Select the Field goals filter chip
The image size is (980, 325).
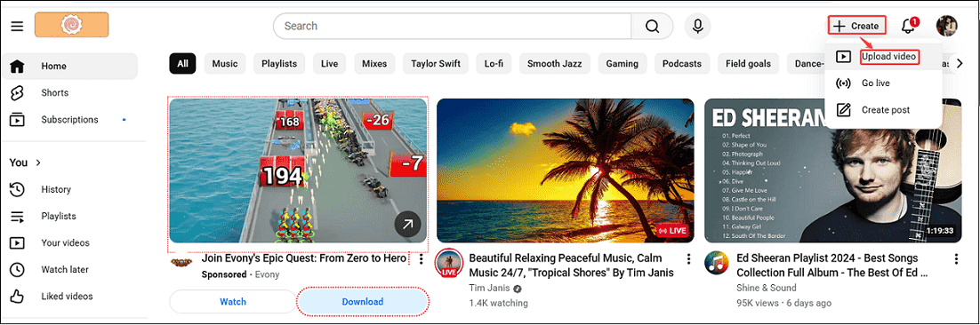748,64
